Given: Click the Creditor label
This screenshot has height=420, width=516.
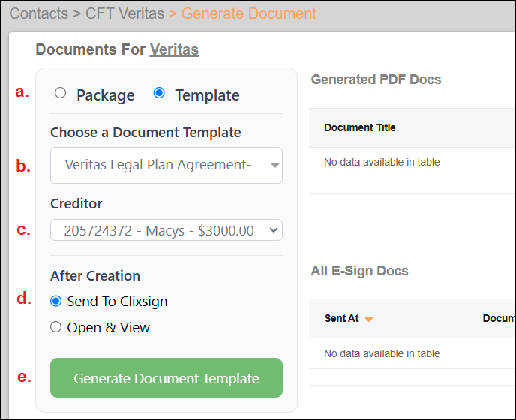Looking at the screenshot, I should (76, 204).
